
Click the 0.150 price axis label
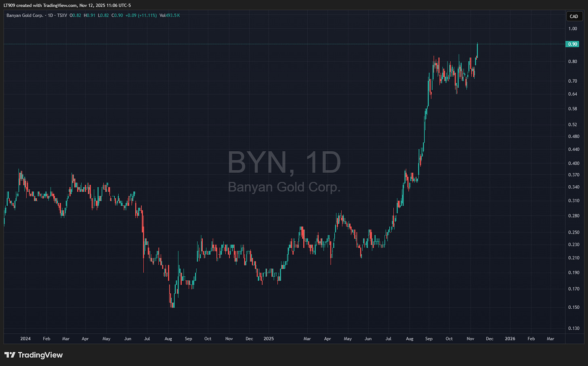[573, 307]
